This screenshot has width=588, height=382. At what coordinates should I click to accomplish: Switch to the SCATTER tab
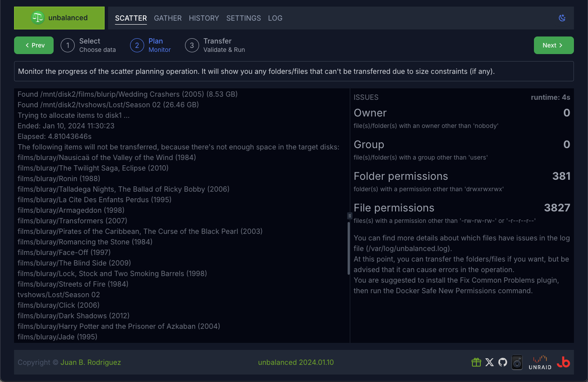click(131, 18)
